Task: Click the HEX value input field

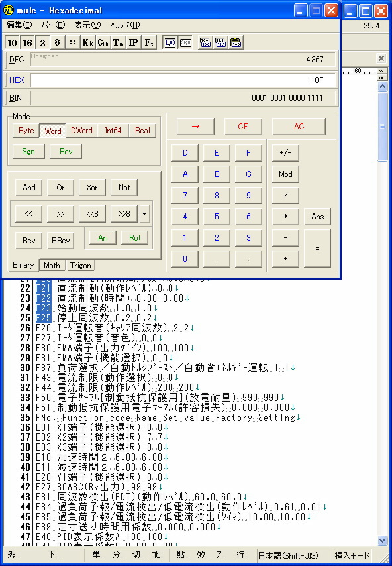Action: (183, 80)
